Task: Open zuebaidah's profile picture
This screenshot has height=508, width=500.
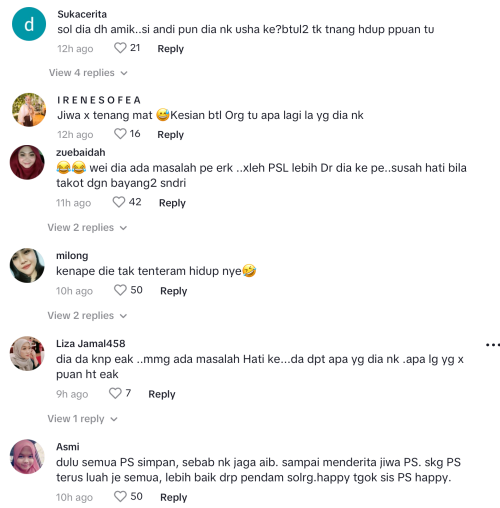Action: [27, 162]
